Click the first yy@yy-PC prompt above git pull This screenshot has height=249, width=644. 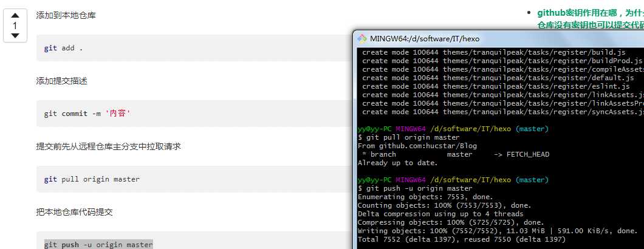point(453,129)
